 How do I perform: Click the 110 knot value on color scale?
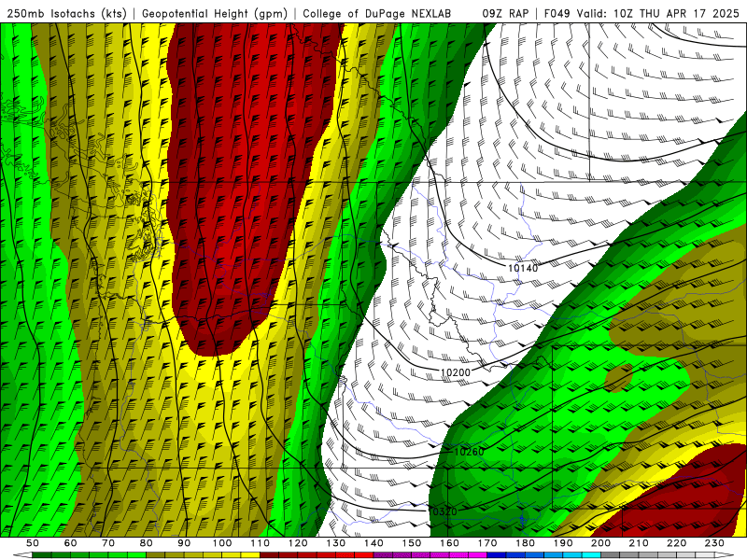tap(260, 543)
